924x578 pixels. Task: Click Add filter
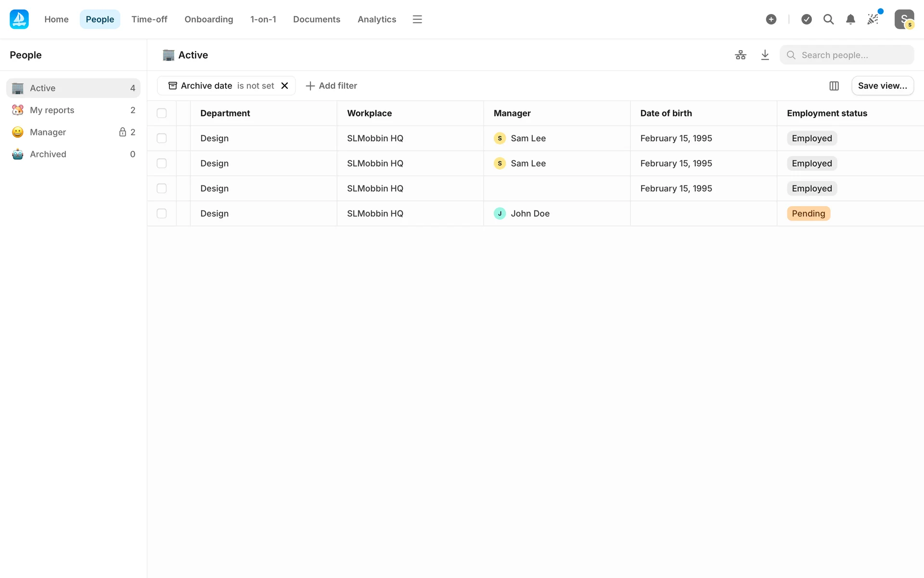332,86
